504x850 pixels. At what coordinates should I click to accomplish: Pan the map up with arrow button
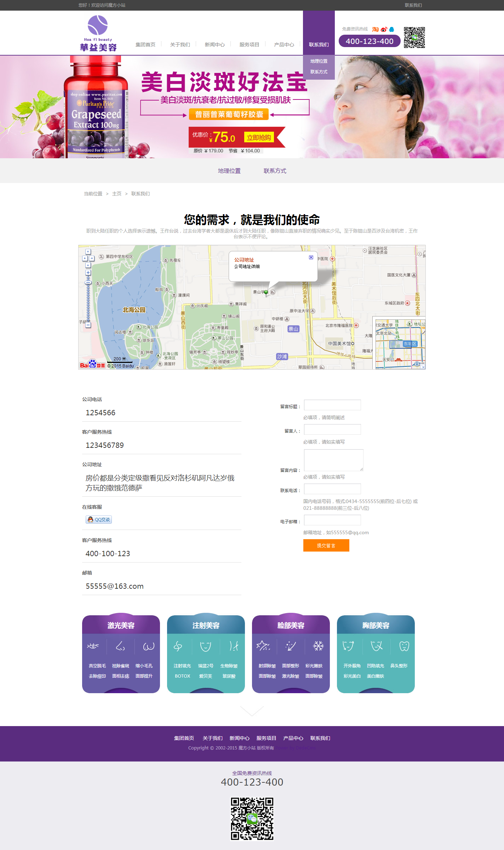pos(88,252)
